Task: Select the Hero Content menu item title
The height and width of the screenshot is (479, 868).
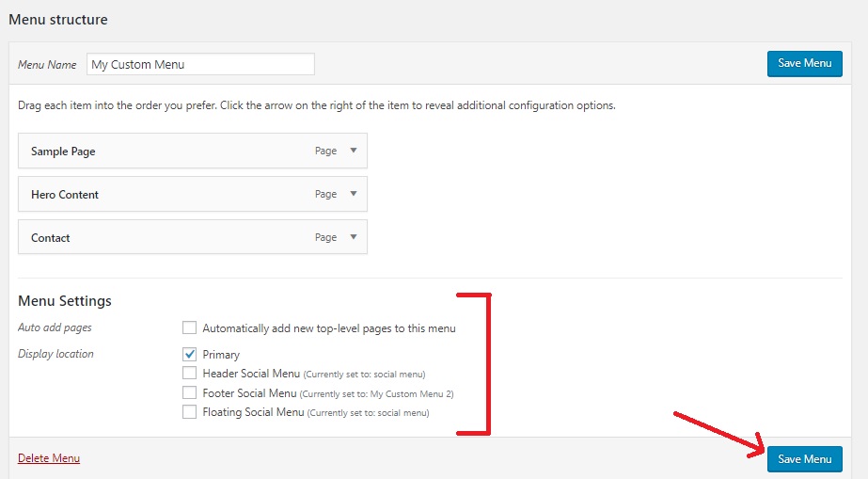Action: pos(65,195)
